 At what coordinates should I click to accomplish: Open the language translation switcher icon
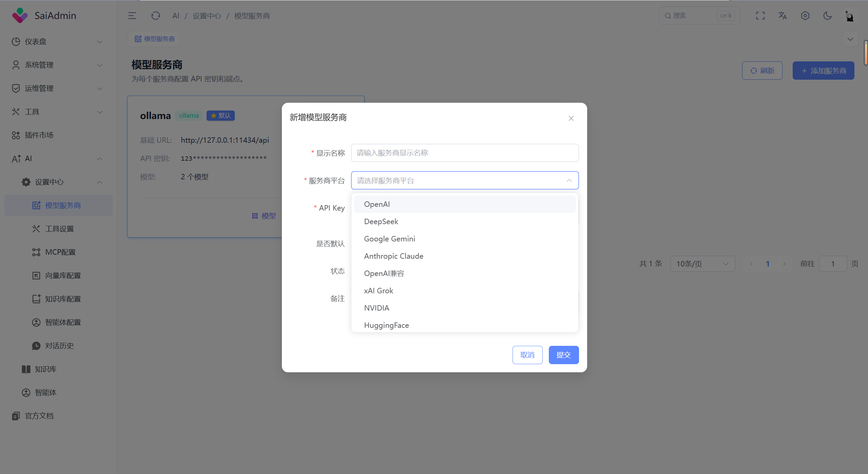pyautogui.click(x=783, y=16)
